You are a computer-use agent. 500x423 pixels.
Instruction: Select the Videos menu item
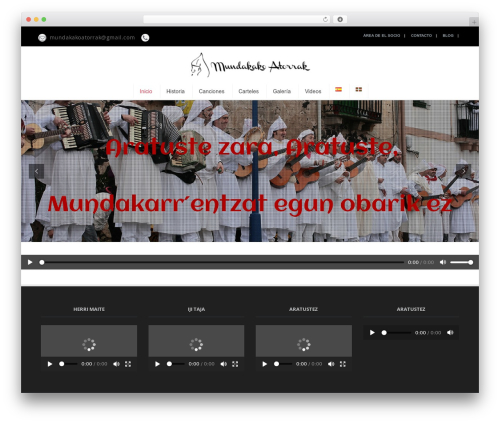tap(313, 91)
